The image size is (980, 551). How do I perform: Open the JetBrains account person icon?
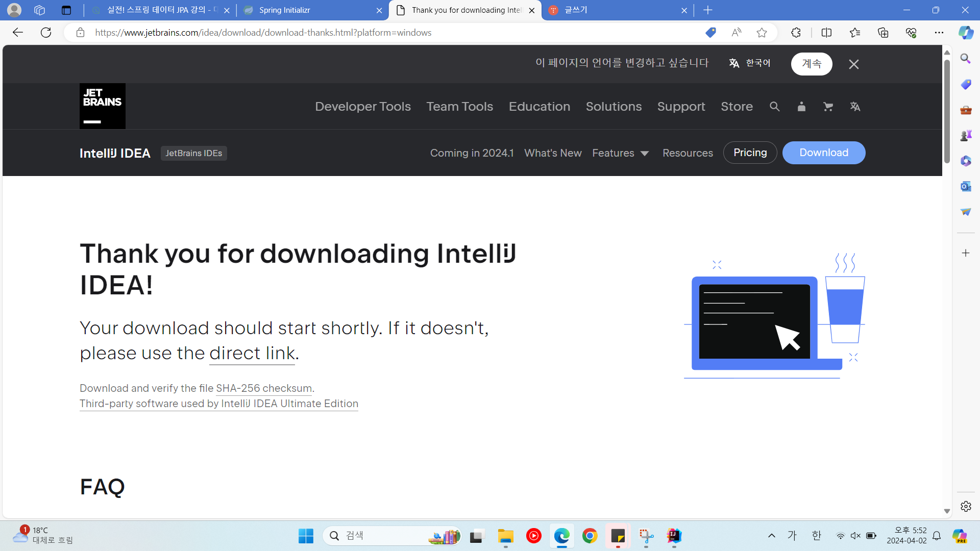(801, 107)
